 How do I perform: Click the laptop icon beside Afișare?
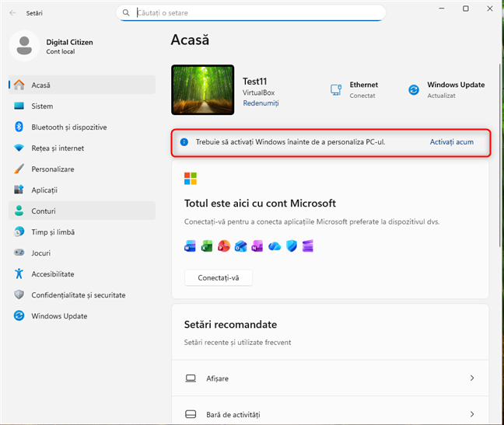(x=191, y=378)
